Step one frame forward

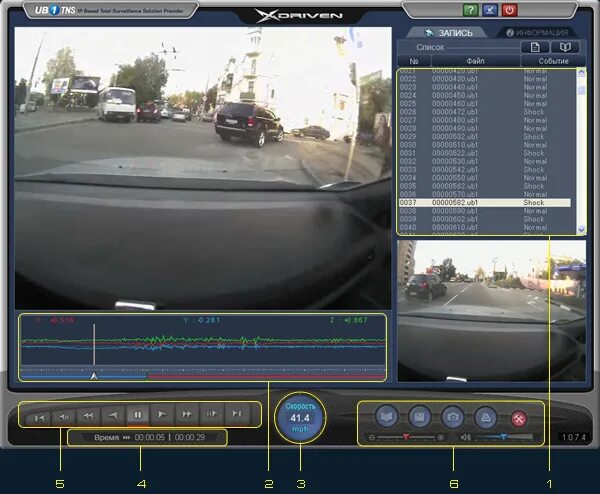click(212, 414)
